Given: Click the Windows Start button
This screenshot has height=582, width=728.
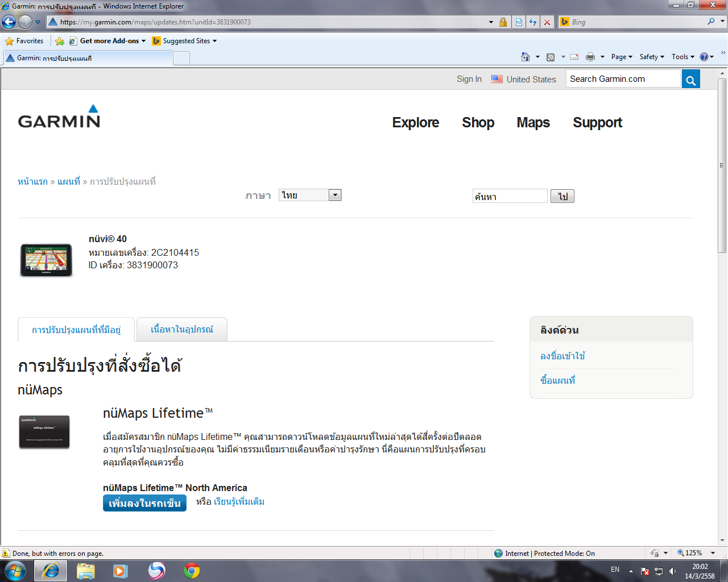Looking at the screenshot, I should tap(15, 571).
